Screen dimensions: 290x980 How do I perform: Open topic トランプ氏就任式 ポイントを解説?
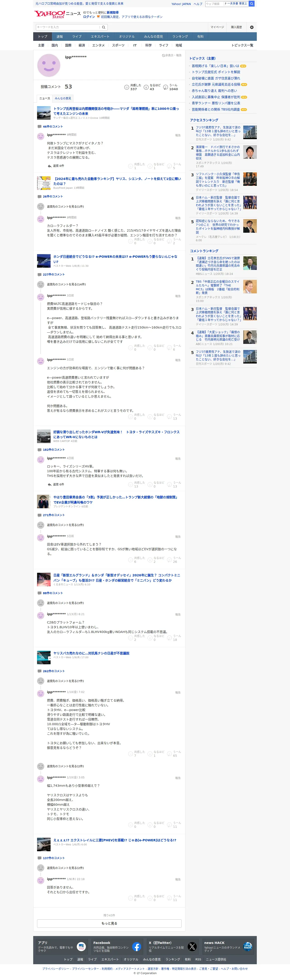point(216,72)
